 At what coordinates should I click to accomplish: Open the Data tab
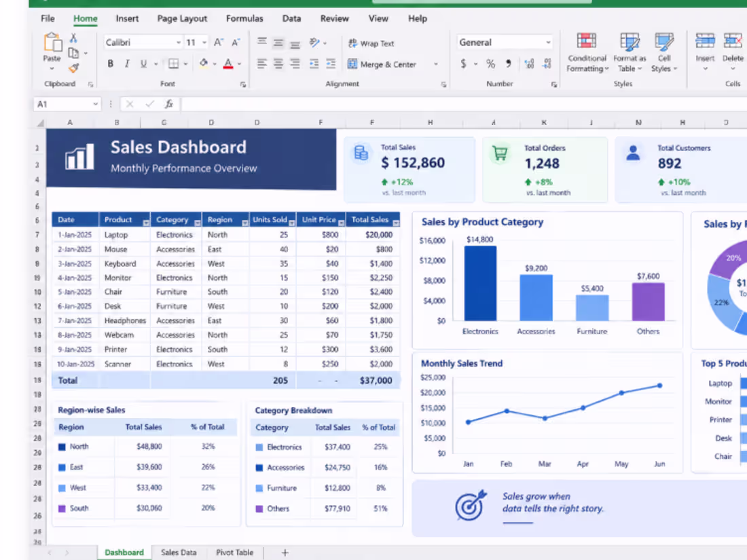[291, 18]
